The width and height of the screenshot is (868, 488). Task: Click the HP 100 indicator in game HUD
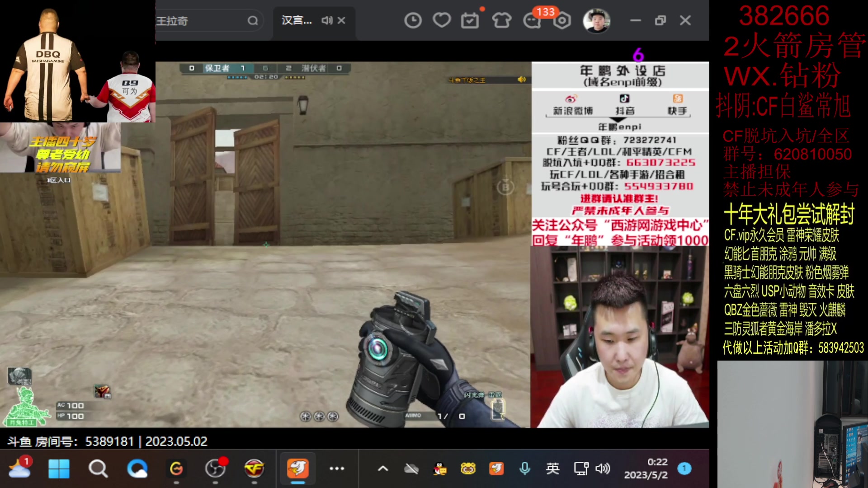click(71, 416)
